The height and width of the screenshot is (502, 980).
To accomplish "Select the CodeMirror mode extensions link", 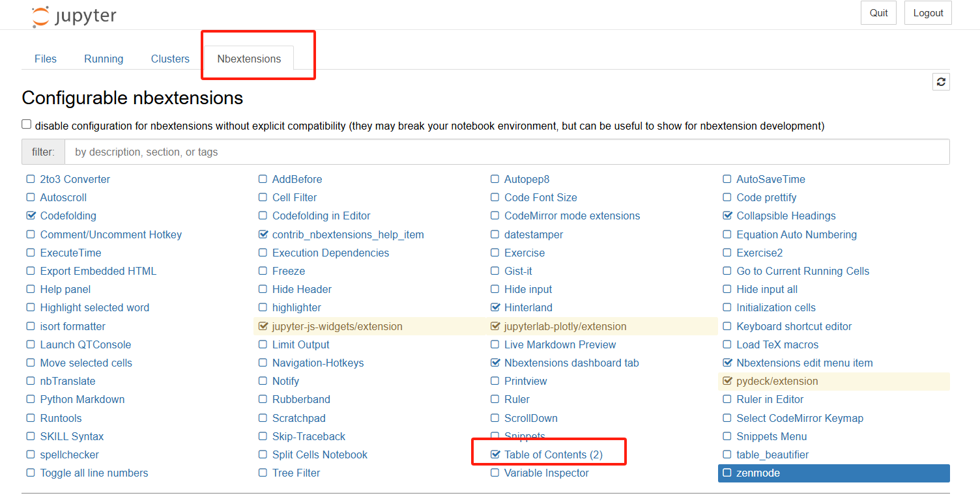I will click(x=572, y=216).
